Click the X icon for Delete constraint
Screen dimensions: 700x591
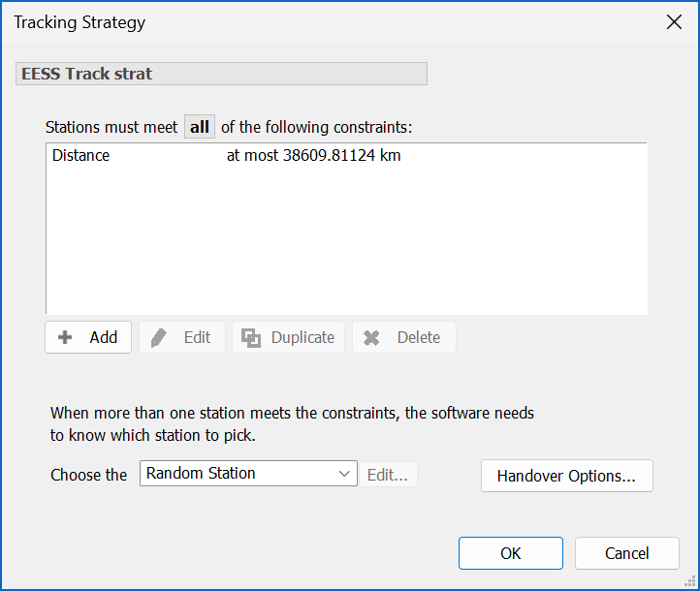(371, 337)
